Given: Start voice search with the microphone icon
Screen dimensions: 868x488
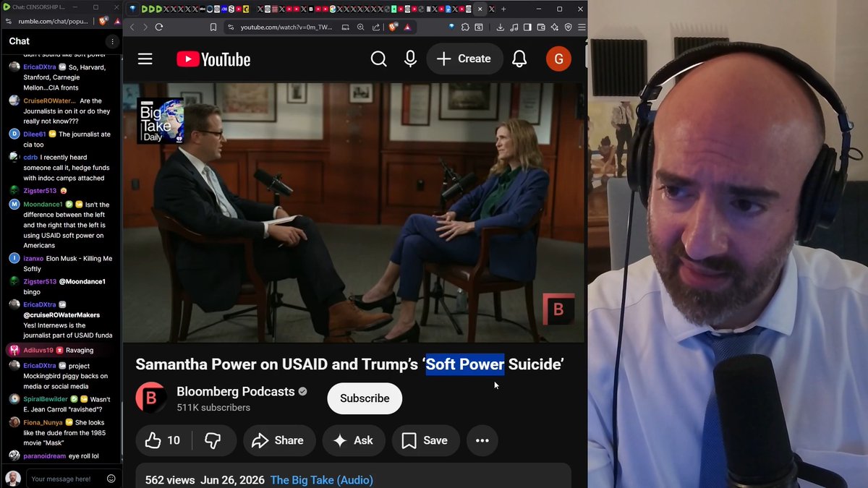Looking at the screenshot, I should click(410, 59).
